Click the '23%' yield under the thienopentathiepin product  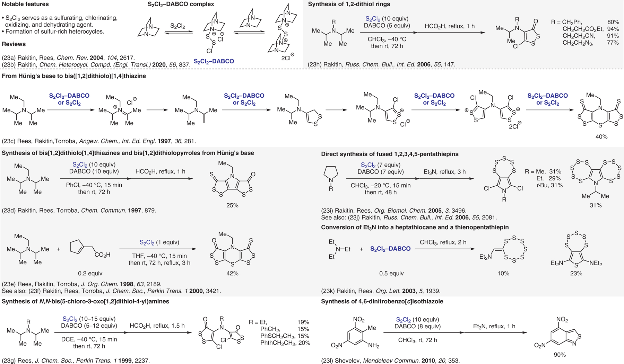[x=576, y=273]
